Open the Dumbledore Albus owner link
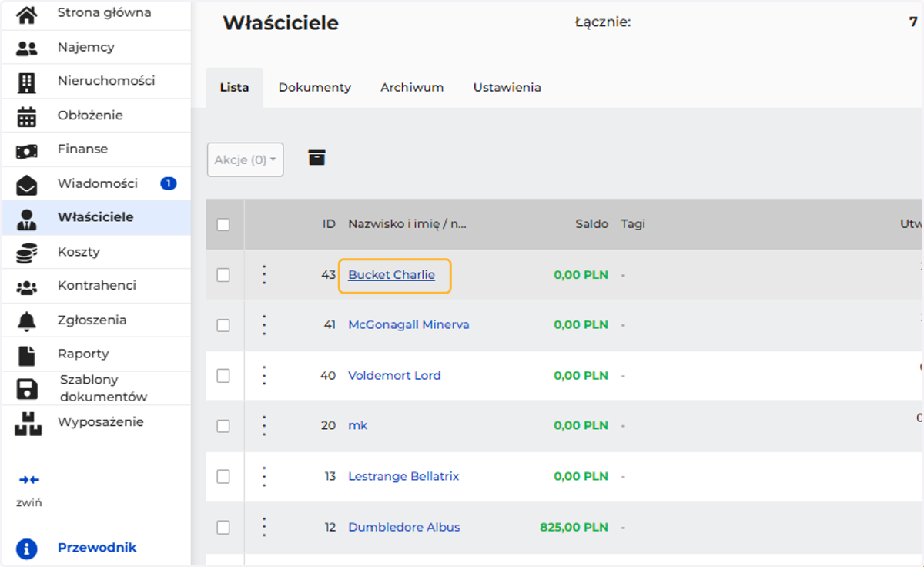The width and height of the screenshot is (924, 567). [x=404, y=528]
